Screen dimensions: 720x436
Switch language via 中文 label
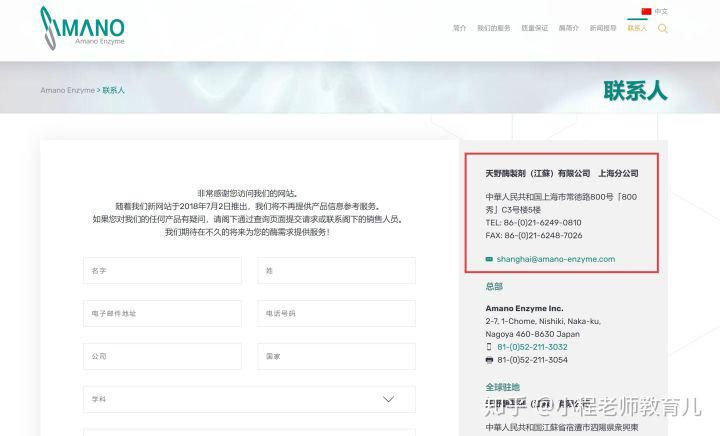click(x=661, y=11)
